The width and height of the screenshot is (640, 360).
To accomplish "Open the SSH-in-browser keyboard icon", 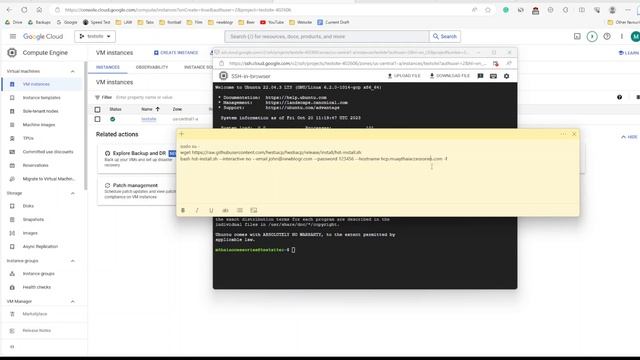I will [493, 76].
